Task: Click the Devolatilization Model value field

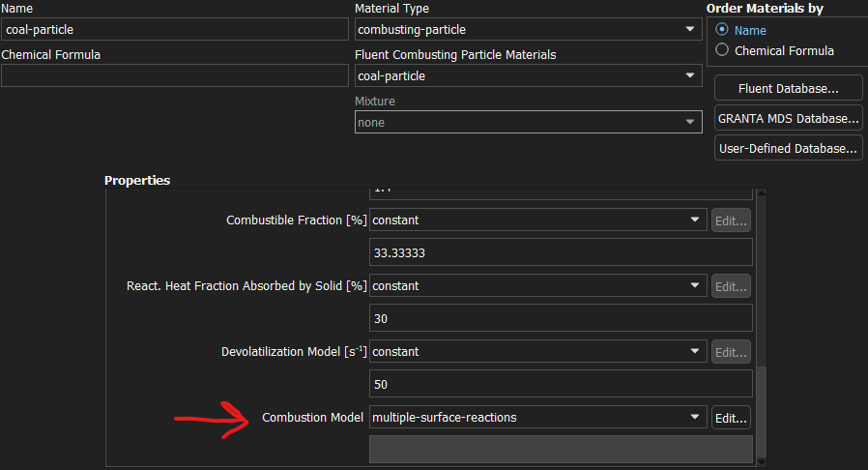Action: (561, 384)
